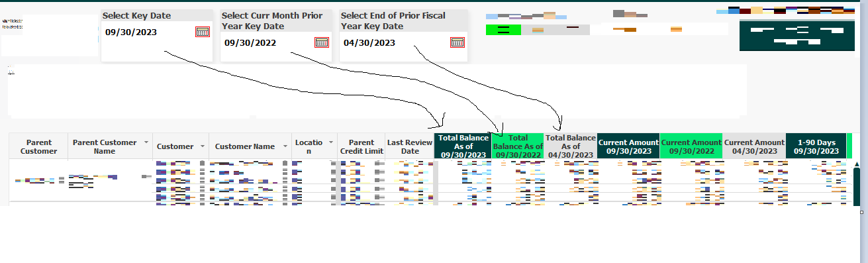Click the table scrollbar up arrow
Viewport: 868px width, 263px height.
click(857, 164)
